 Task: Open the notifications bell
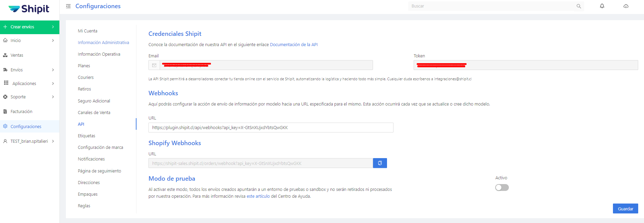[602, 6]
